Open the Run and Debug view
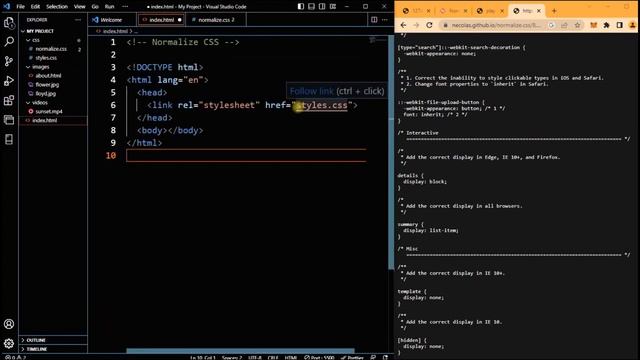The width and height of the screenshot is (640, 360). (x=9, y=81)
